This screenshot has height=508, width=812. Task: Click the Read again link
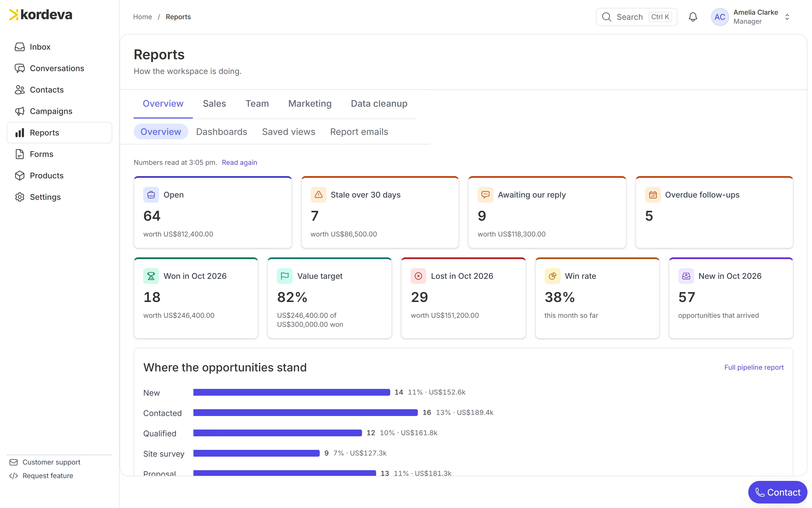239,163
